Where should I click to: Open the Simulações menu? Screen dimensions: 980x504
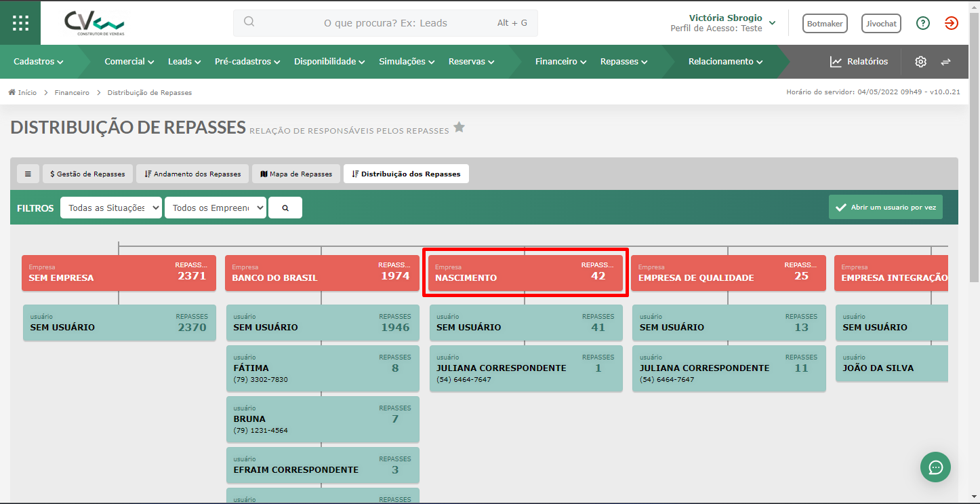407,62
